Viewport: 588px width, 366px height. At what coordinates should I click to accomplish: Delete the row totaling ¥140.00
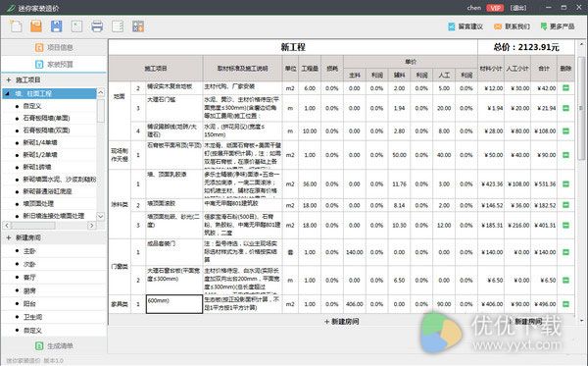point(565,252)
